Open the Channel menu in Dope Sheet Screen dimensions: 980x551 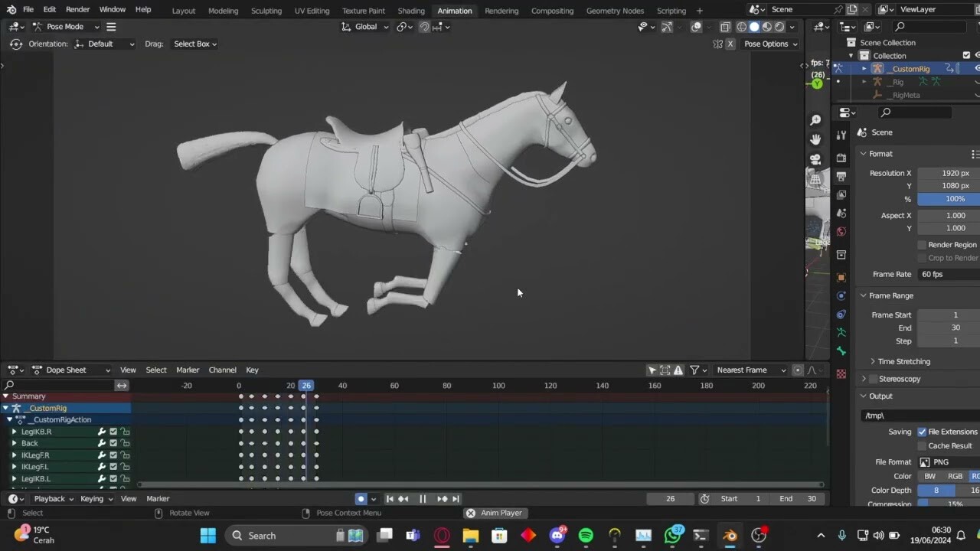pos(222,370)
